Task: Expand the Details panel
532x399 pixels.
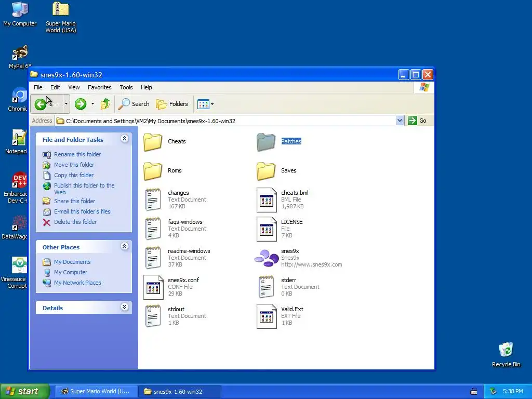Action: [x=125, y=307]
